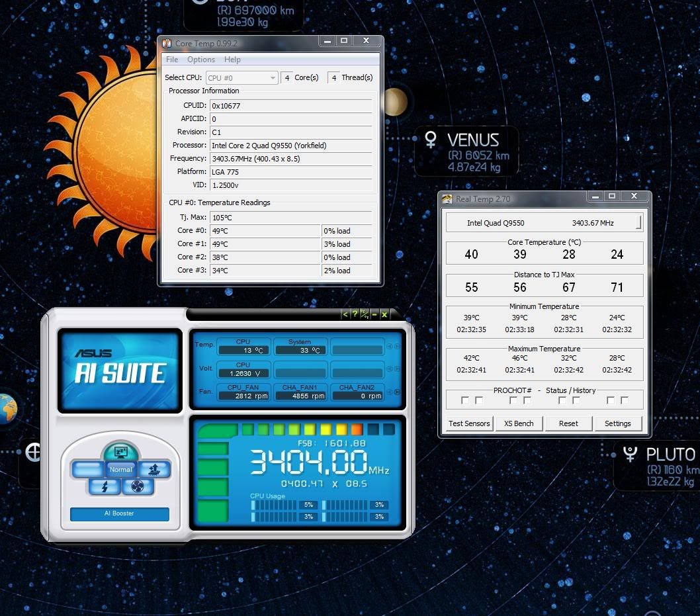Maximize the Real Temp window
700x616 pixels.
click(612, 196)
